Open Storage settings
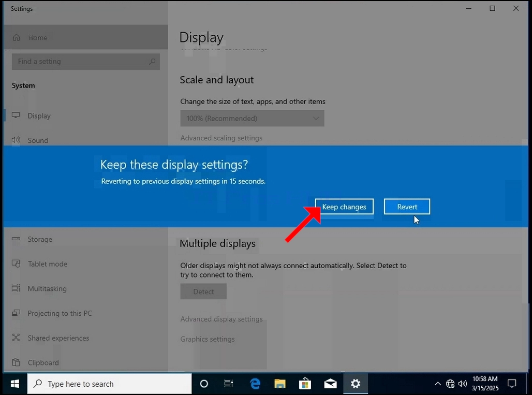 (x=85, y=239)
